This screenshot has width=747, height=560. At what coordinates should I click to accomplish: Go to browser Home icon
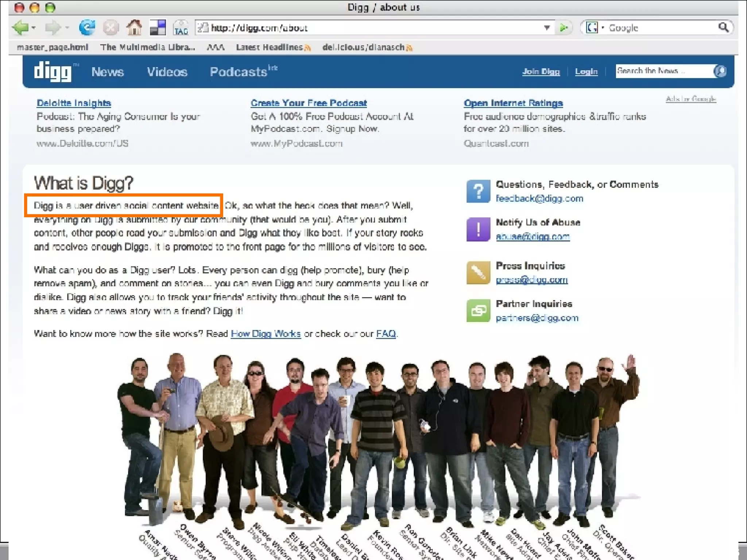pyautogui.click(x=134, y=28)
